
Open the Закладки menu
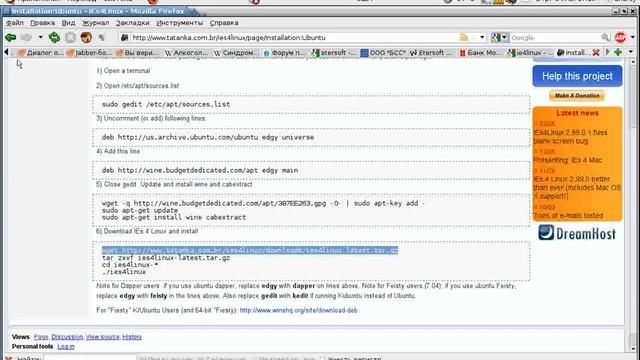click(x=132, y=23)
